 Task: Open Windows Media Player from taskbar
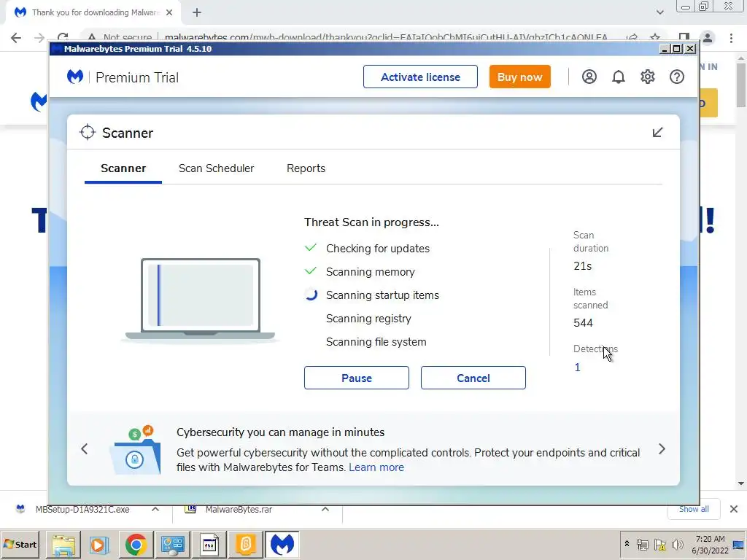pyautogui.click(x=99, y=545)
